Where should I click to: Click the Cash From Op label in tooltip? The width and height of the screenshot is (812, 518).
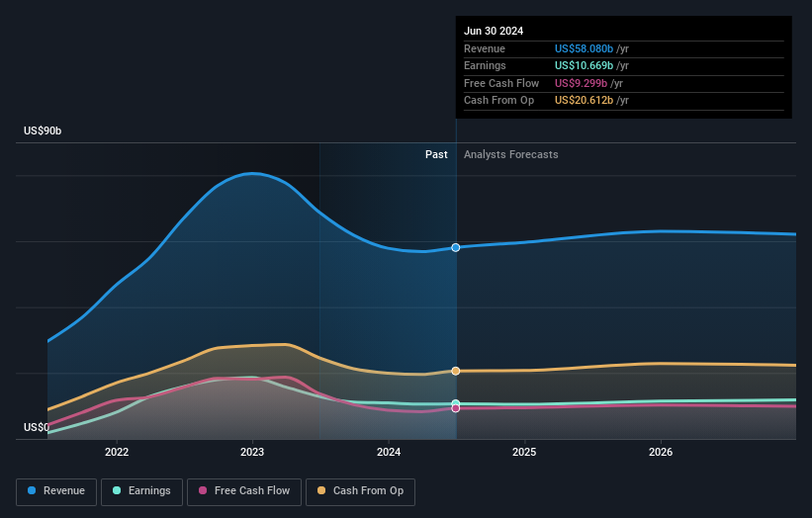coord(498,101)
